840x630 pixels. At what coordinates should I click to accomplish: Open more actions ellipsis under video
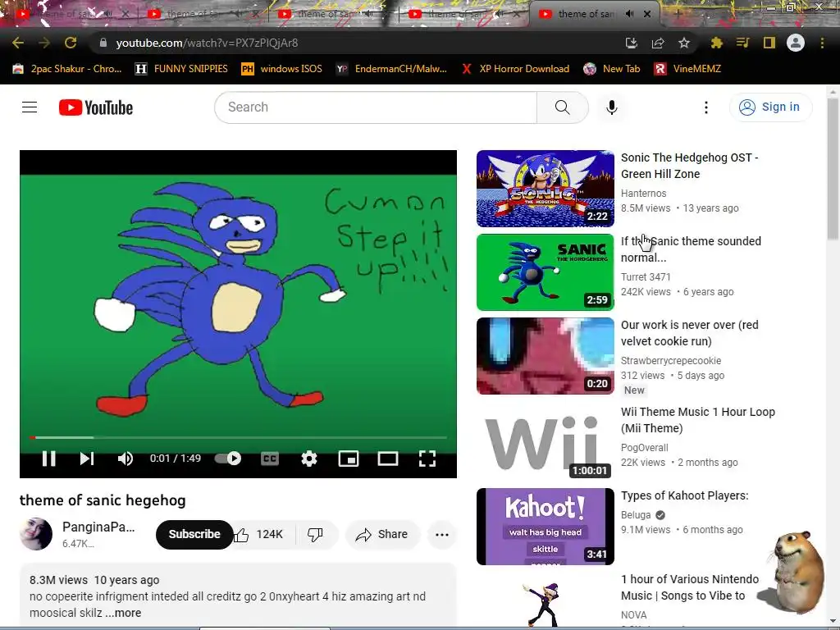[x=442, y=534]
